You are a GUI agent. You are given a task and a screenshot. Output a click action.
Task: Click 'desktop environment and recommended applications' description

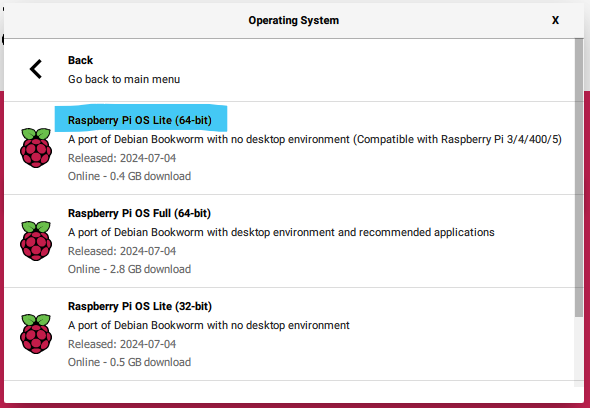(x=281, y=232)
